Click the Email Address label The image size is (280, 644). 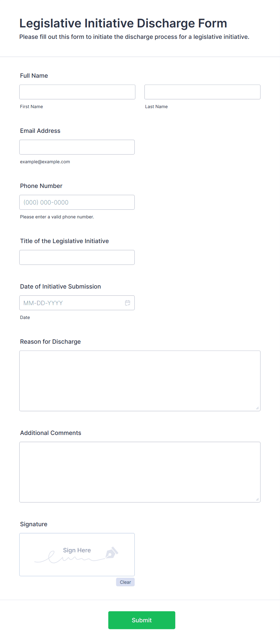click(40, 131)
